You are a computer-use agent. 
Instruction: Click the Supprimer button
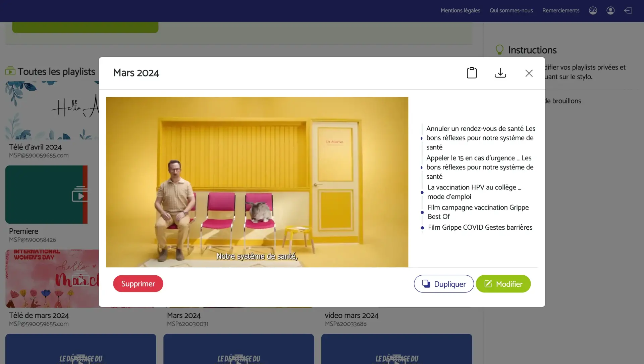coord(138,284)
